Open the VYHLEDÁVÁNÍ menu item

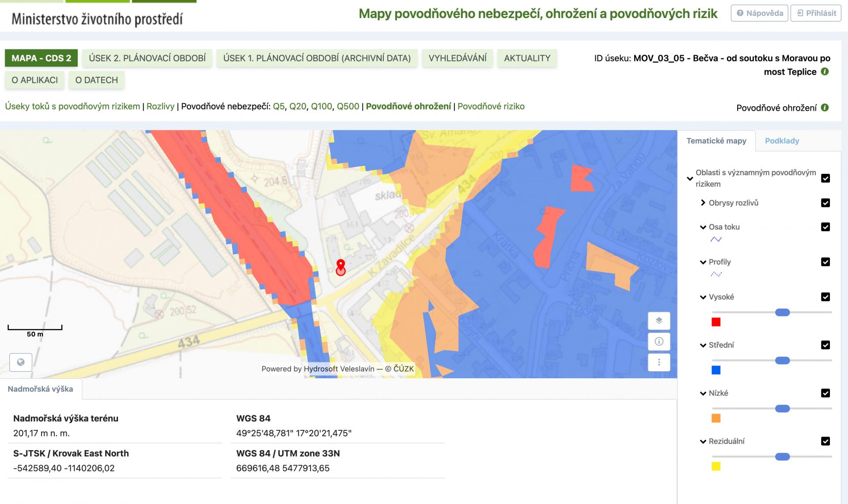coord(457,58)
